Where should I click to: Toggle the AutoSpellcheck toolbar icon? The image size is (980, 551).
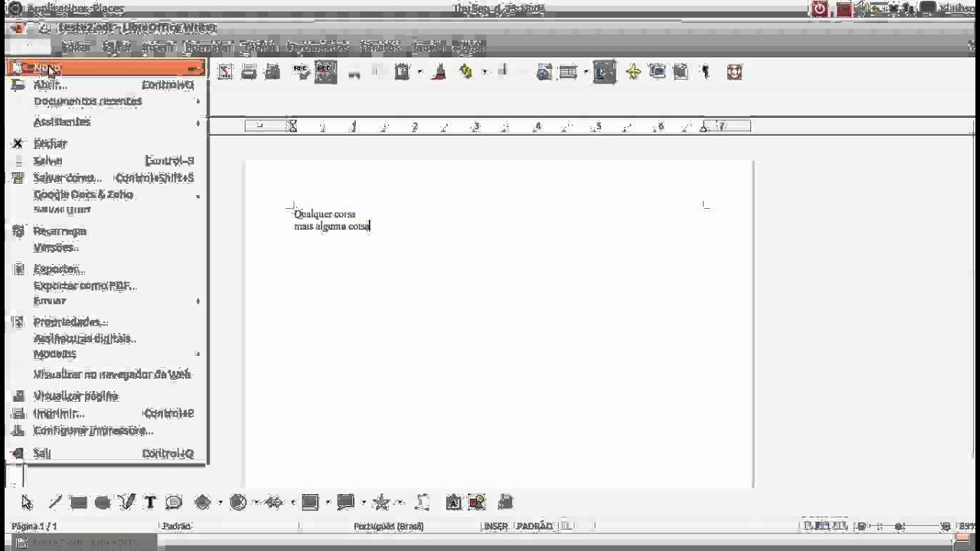click(325, 72)
